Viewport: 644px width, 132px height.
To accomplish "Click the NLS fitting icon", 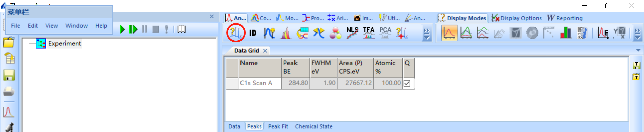I will click(352, 33).
